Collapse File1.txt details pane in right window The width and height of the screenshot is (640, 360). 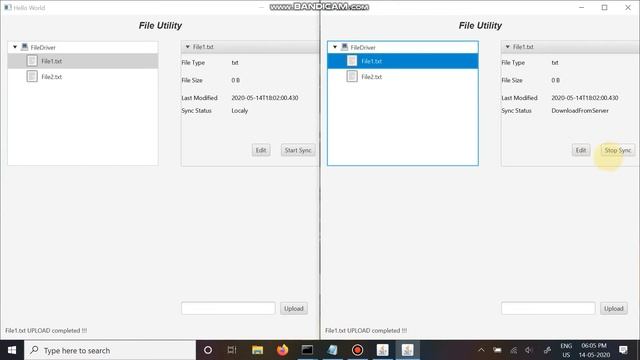pos(507,47)
